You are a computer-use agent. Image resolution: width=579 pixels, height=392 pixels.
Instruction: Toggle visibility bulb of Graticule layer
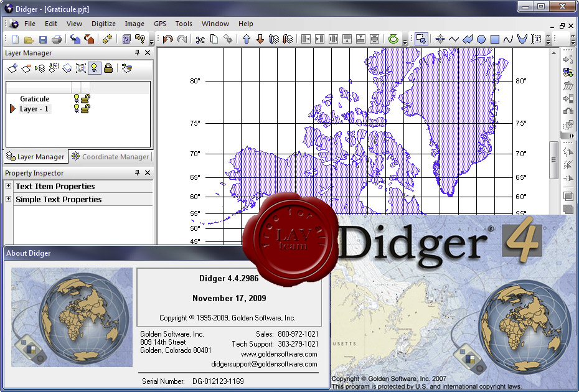77,98
